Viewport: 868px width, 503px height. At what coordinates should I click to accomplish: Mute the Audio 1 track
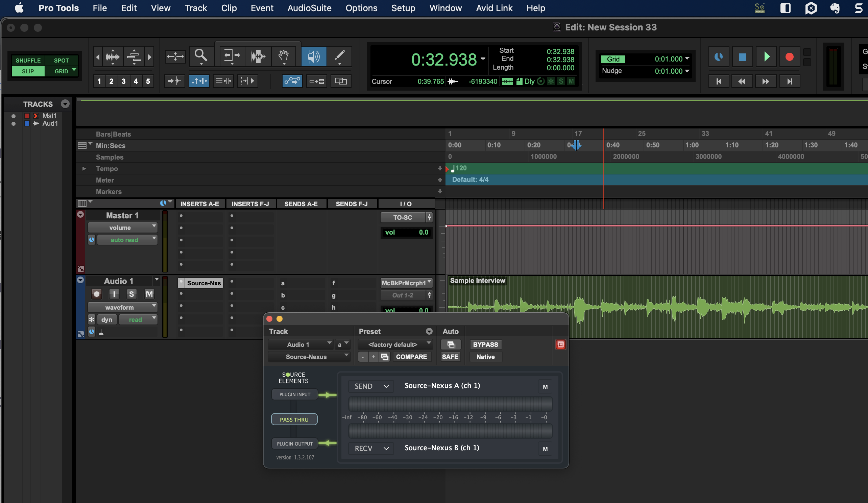pyautogui.click(x=149, y=294)
